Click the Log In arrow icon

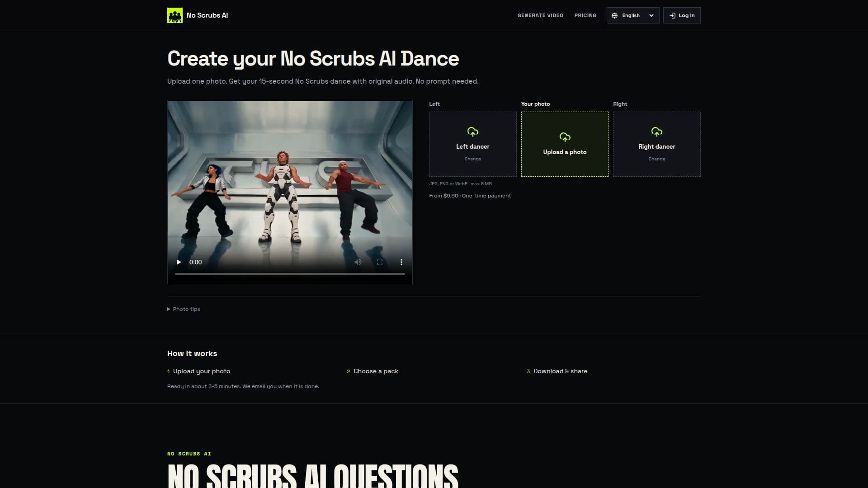click(x=672, y=15)
